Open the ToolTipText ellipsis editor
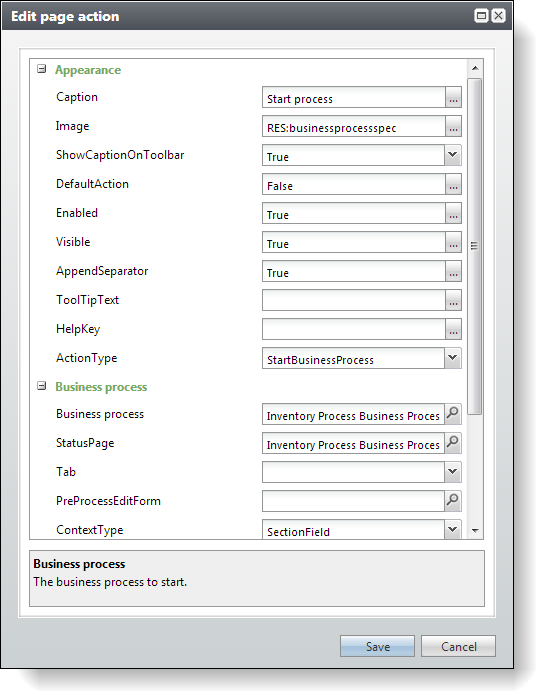The height and width of the screenshot is (691, 536). click(453, 301)
